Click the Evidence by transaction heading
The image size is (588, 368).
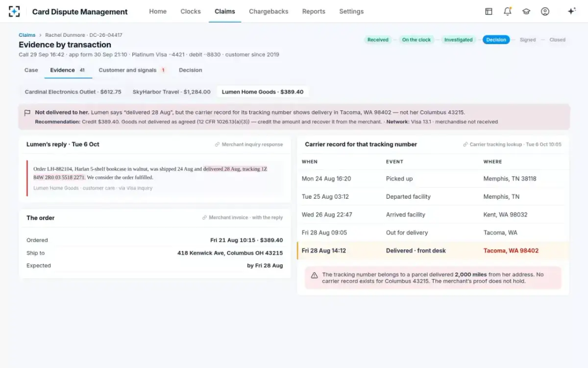pyautogui.click(x=65, y=45)
